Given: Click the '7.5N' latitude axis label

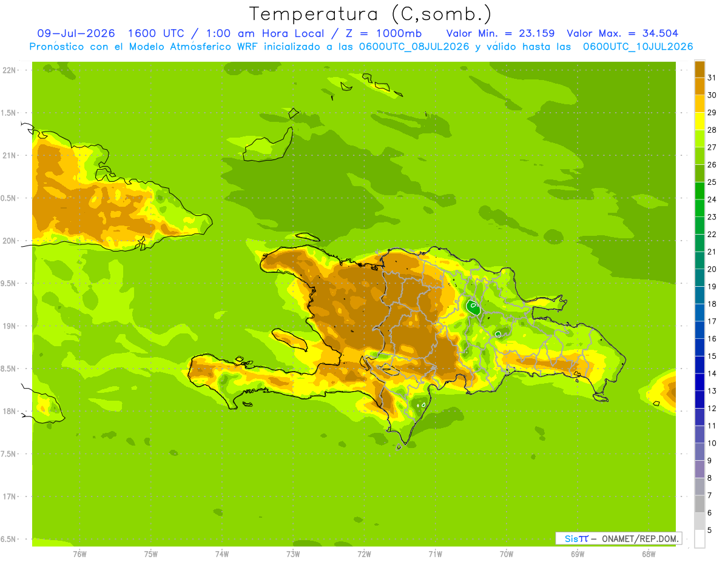Looking at the screenshot, I should pos(8,454).
